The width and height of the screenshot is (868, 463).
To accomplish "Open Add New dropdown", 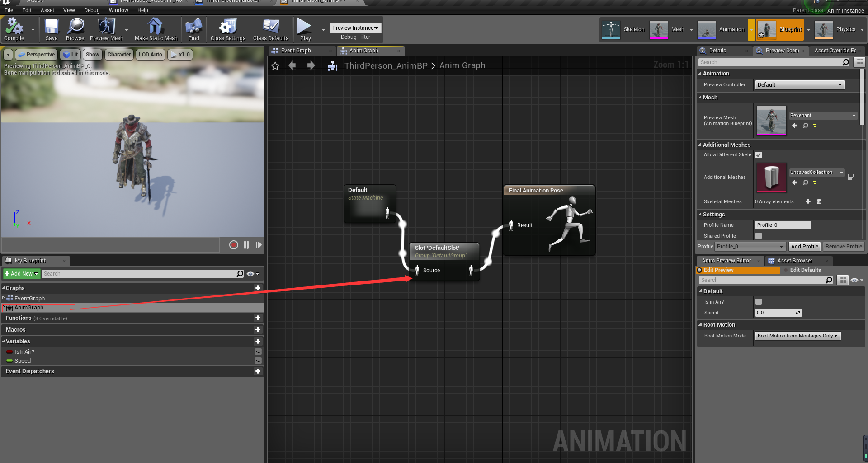I will 21,274.
